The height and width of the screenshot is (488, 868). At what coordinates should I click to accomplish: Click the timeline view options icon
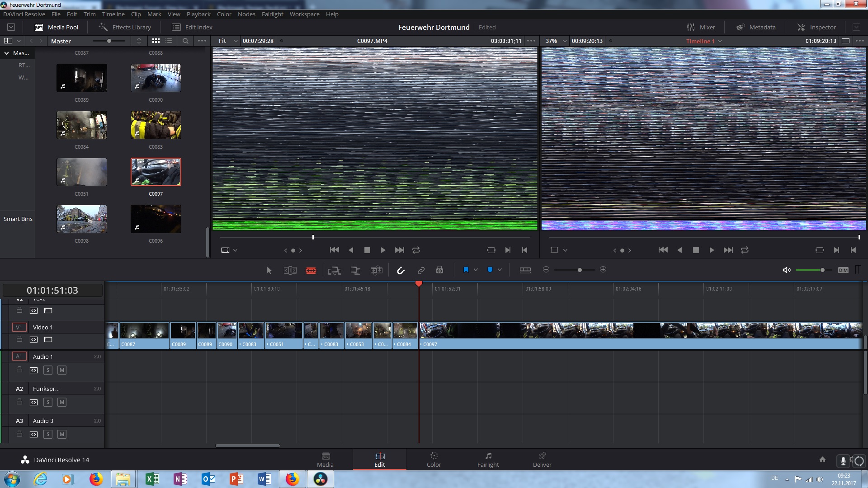coord(525,270)
